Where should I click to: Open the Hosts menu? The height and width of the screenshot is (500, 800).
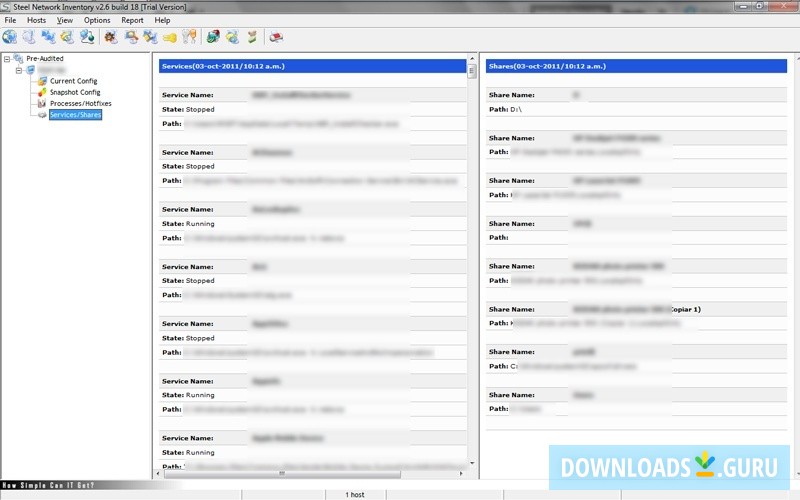(x=36, y=20)
